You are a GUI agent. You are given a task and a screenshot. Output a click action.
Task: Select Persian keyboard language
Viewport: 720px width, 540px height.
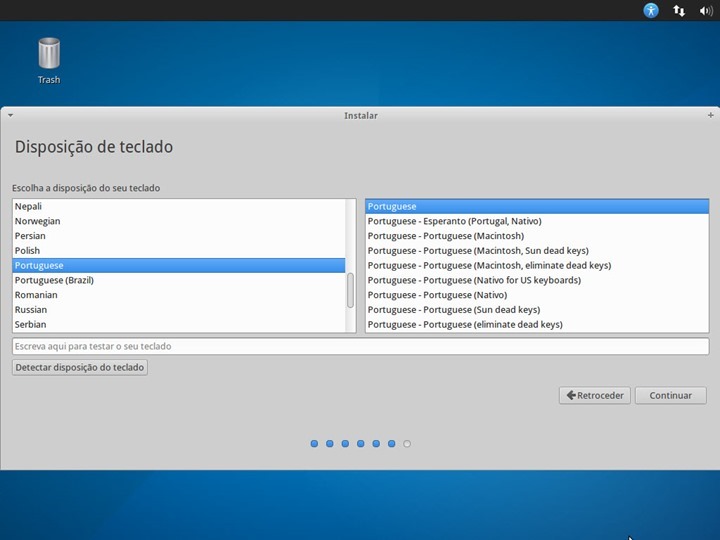[179, 236]
